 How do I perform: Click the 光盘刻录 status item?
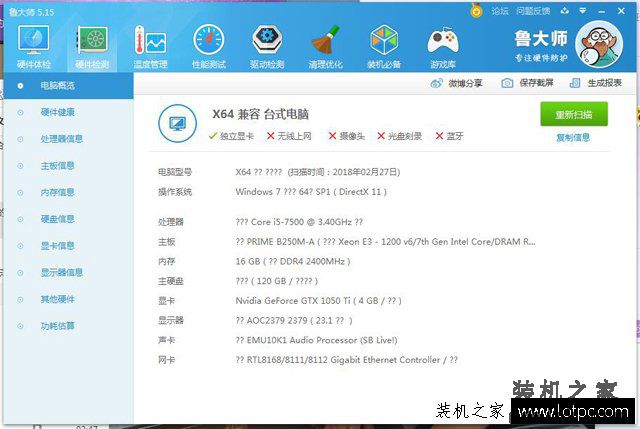(400, 136)
